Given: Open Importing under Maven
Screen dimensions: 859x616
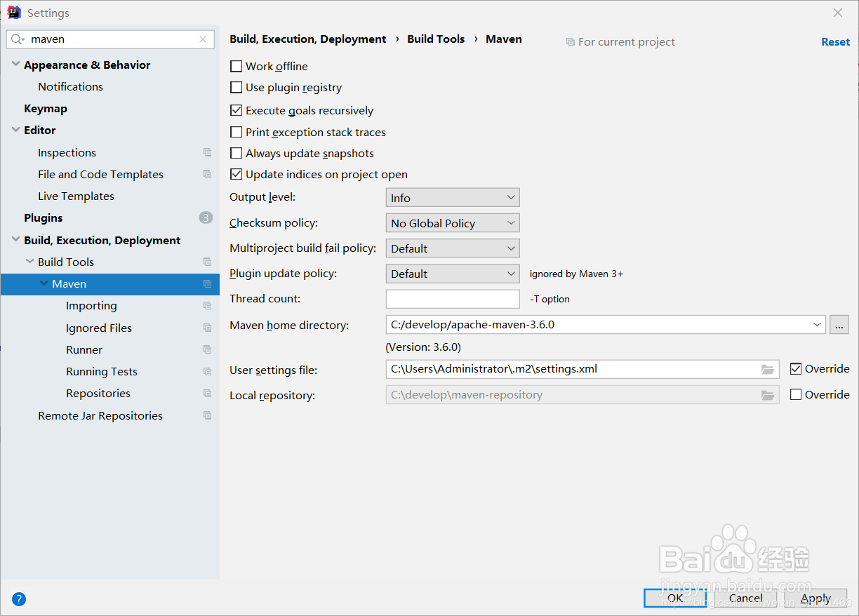Looking at the screenshot, I should 91,305.
